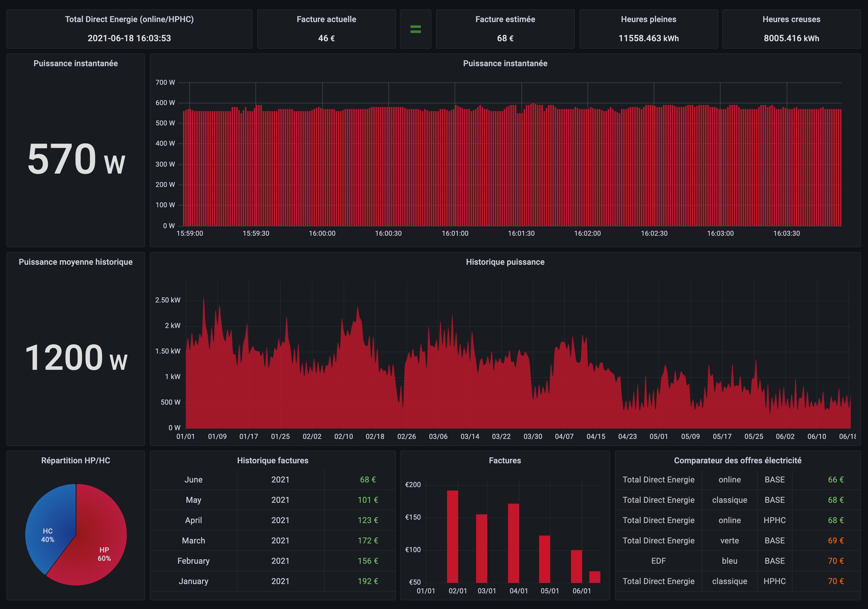Image resolution: width=868 pixels, height=609 pixels.
Task: Click the 16:02:00 marker on power graph
Action: click(587, 233)
